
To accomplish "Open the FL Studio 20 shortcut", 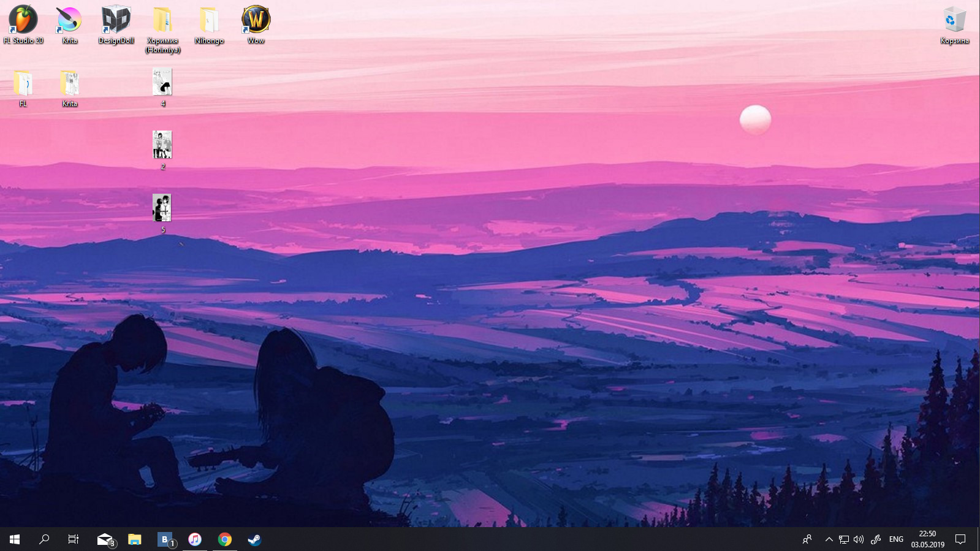I will coord(23,21).
